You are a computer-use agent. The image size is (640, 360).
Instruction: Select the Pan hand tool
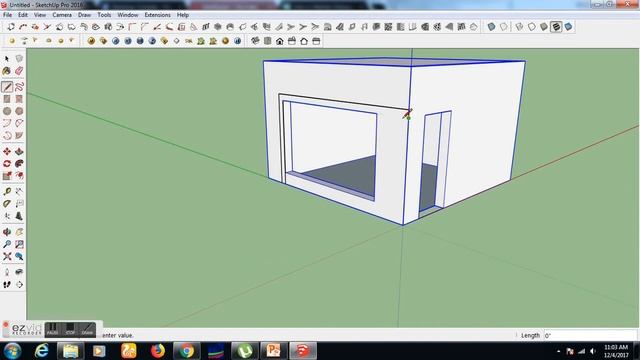tap(19, 232)
